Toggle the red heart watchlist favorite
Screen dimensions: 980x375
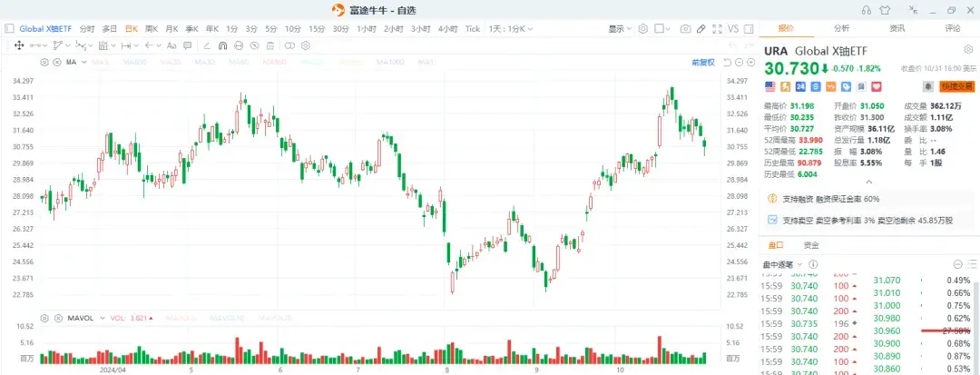[877, 86]
